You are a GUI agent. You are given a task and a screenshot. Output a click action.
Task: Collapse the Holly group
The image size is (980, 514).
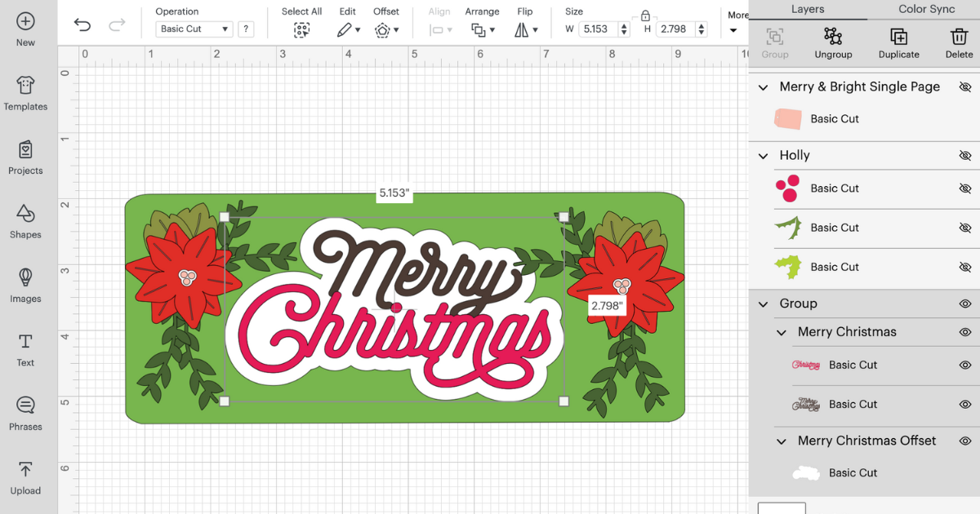764,156
